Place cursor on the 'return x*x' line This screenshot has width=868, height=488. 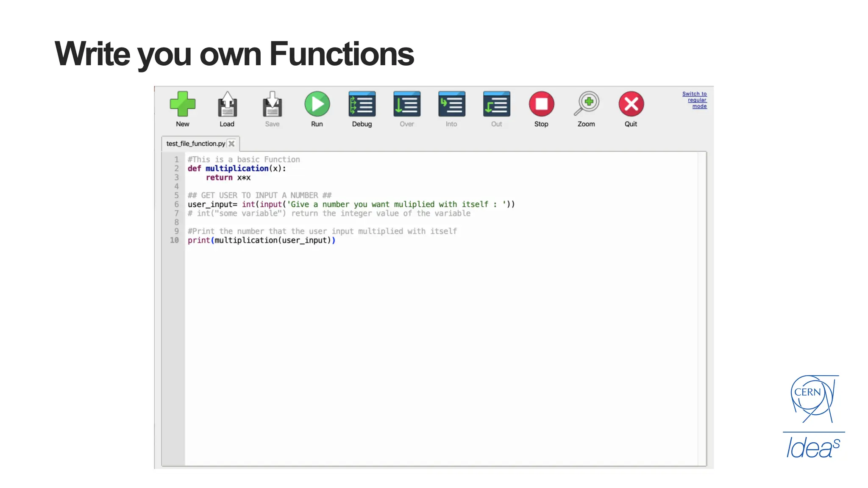click(228, 177)
